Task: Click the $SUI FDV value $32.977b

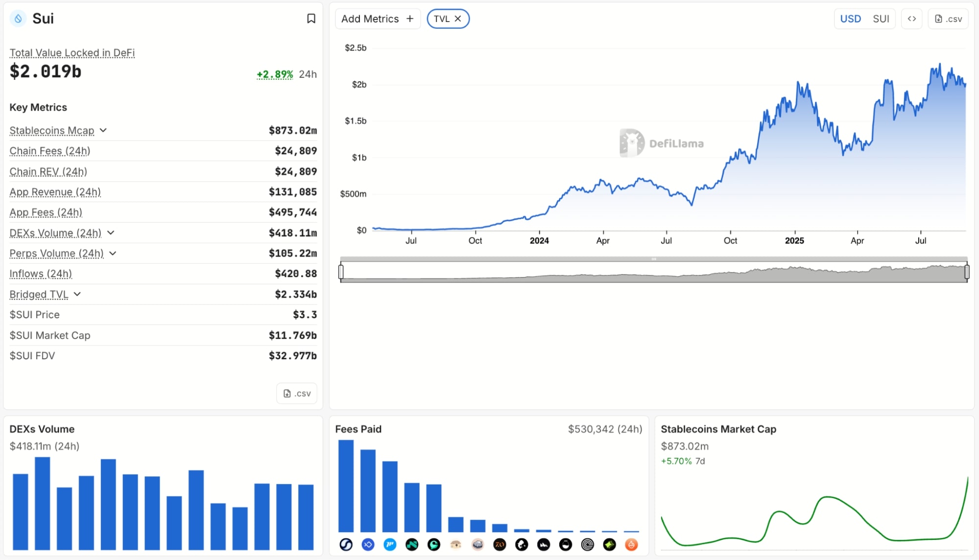Action: point(292,356)
